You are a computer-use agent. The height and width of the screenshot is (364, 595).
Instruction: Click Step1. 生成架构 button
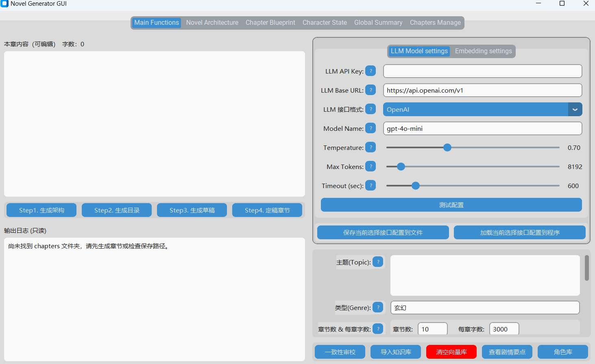point(41,210)
